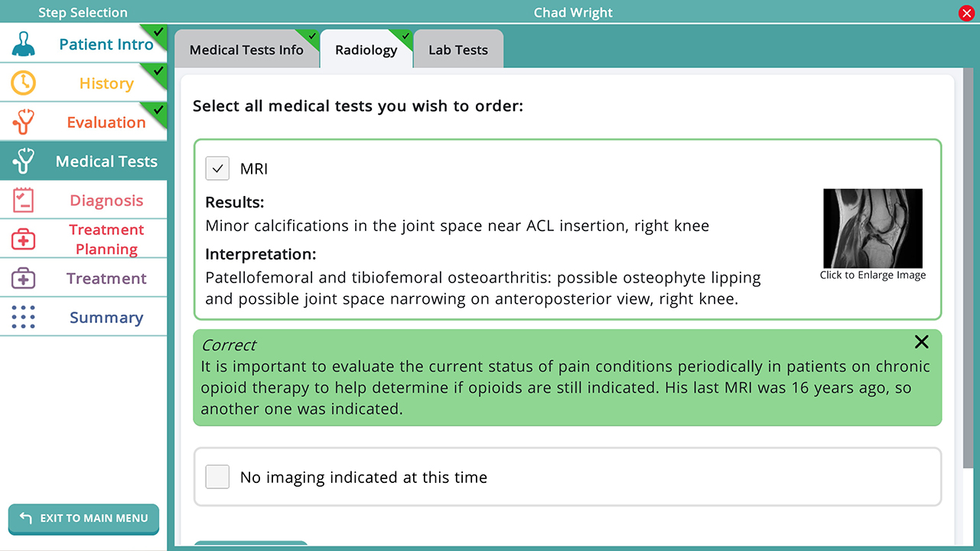Uncheck the MRI checkbox
This screenshot has width=980, height=551.
pyautogui.click(x=218, y=168)
